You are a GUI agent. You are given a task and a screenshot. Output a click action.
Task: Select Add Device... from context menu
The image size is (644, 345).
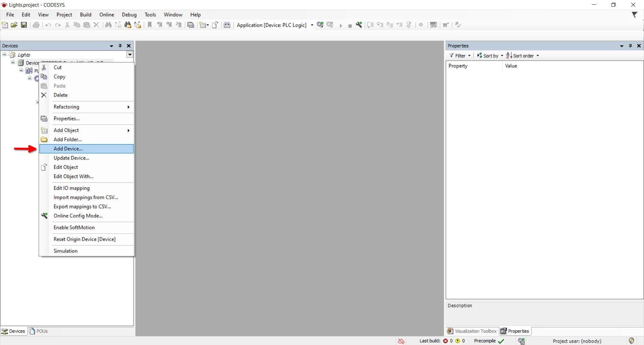[x=68, y=149]
